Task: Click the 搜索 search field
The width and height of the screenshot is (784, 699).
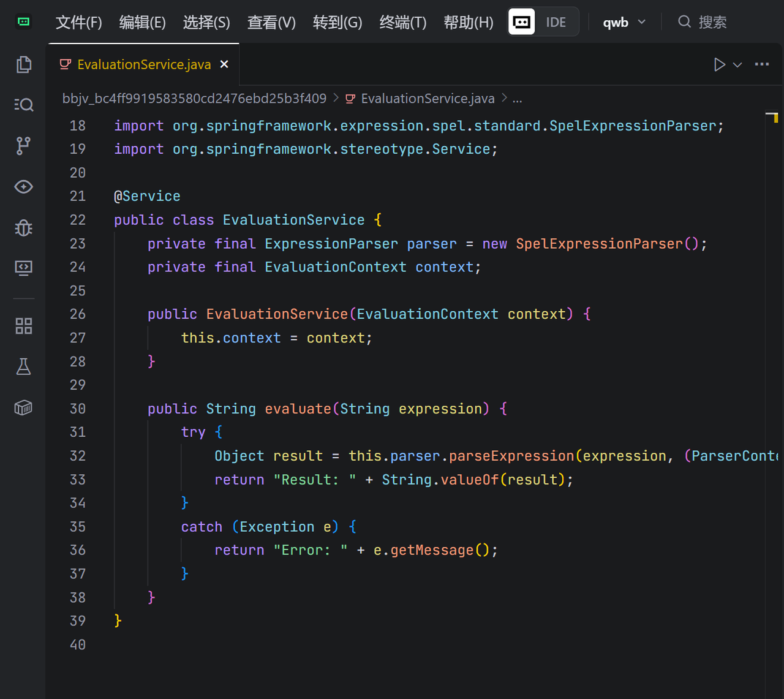Action: pyautogui.click(x=712, y=23)
